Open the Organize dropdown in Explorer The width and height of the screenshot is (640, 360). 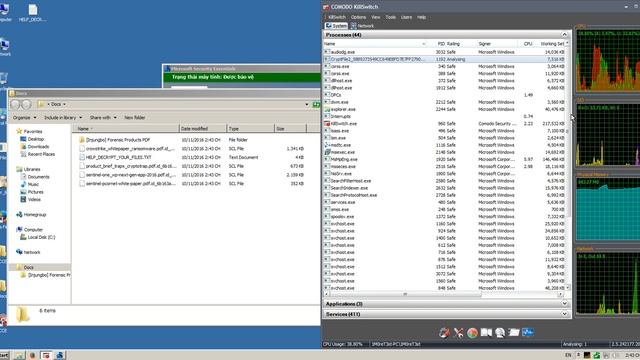[24, 118]
